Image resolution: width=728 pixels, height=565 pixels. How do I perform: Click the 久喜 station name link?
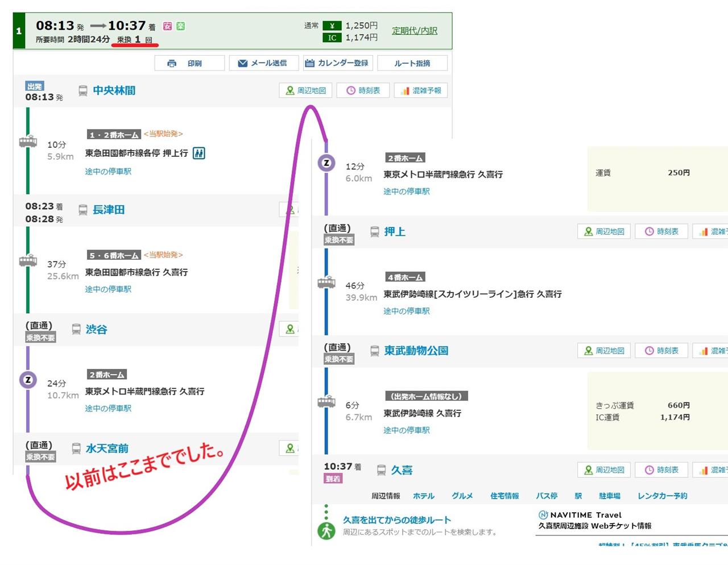pos(402,470)
